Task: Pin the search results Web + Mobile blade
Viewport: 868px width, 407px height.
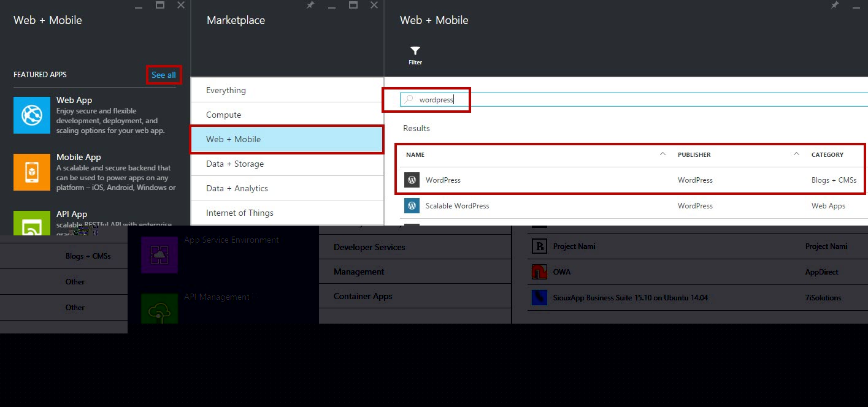Action: point(834,5)
